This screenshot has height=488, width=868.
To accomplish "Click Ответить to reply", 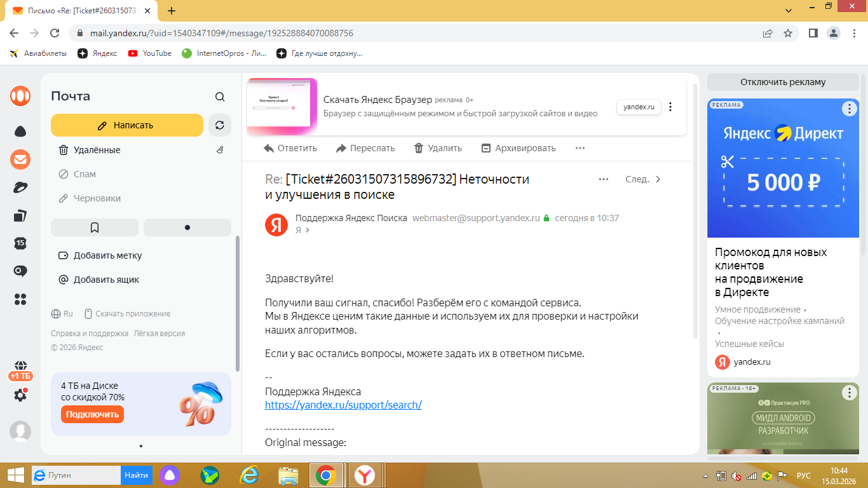I will [290, 148].
